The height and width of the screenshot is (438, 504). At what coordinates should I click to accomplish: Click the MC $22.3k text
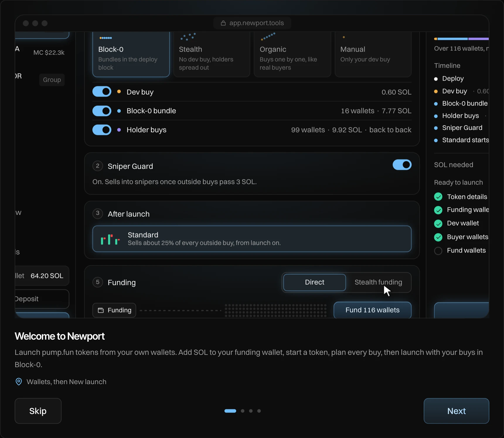pos(49,53)
